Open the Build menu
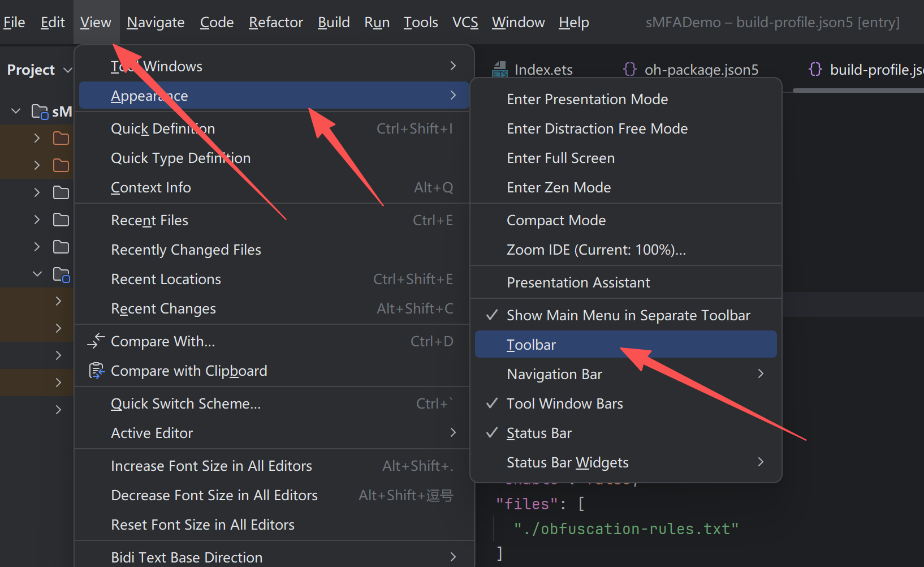This screenshot has height=567, width=924. coord(334,22)
